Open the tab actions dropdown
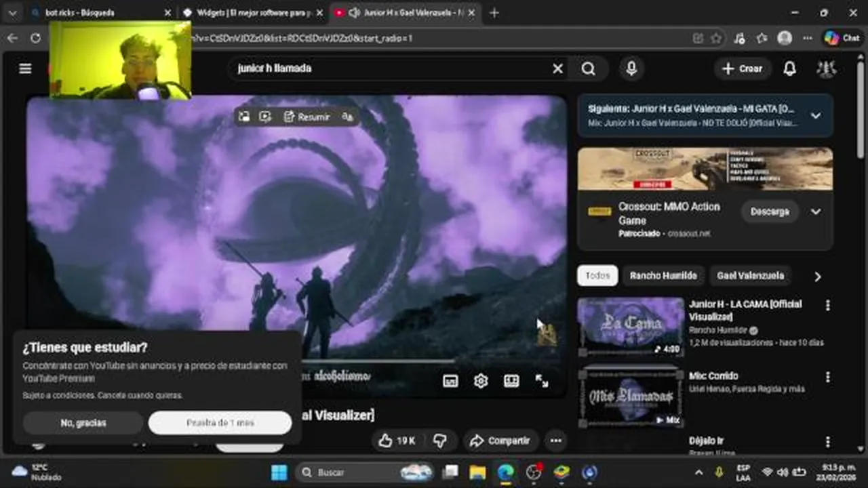The width and height of the screenshot is (868, 488). point(12,13)
